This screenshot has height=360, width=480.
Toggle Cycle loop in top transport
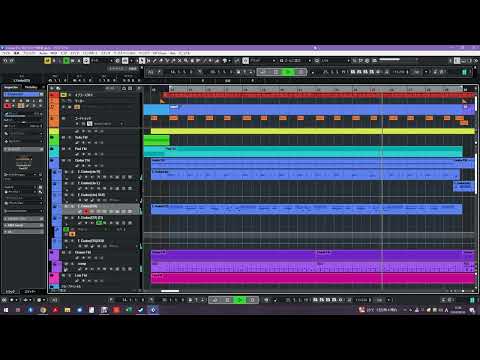pyautogui.click(x=263, y=72)
